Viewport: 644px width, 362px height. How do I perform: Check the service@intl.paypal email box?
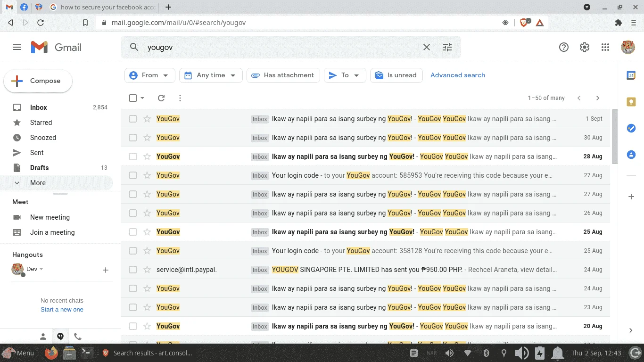133,270
